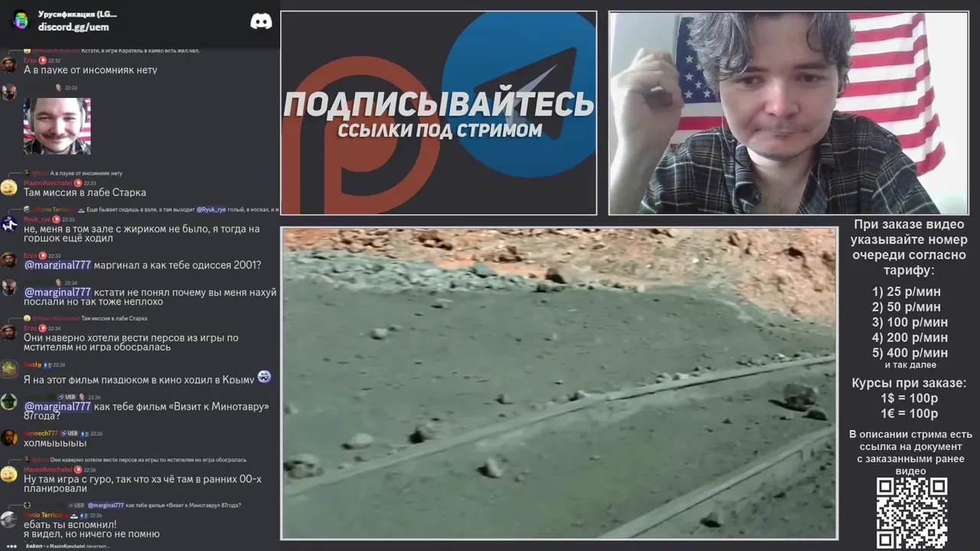Click the @Ryuk_rye mention in the reply preview
The image size is (980, 551).
211,209
